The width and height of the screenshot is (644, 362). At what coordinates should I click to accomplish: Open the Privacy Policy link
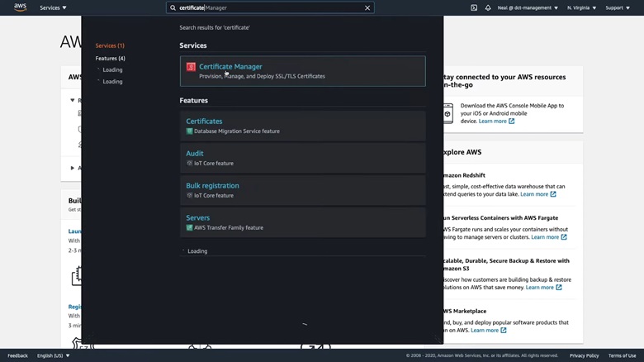pyautogui.click(x=584, y=355)
